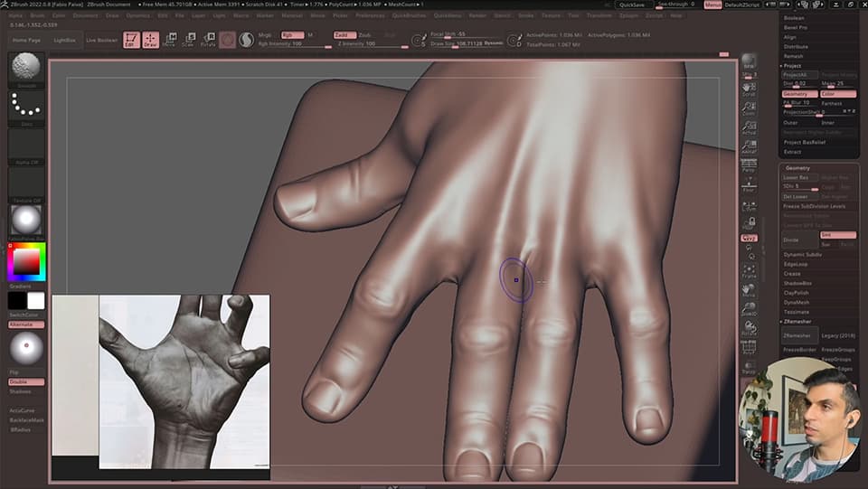The width and height of the screenshot is (868, 489).
Task: Open the Transform menu
Action: (599, 15)
